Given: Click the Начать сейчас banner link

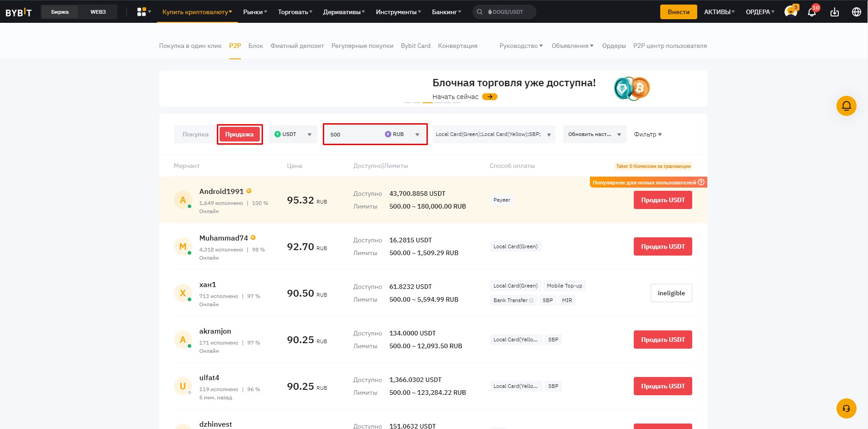Looking at the screenshot, I should click(455, 97).
